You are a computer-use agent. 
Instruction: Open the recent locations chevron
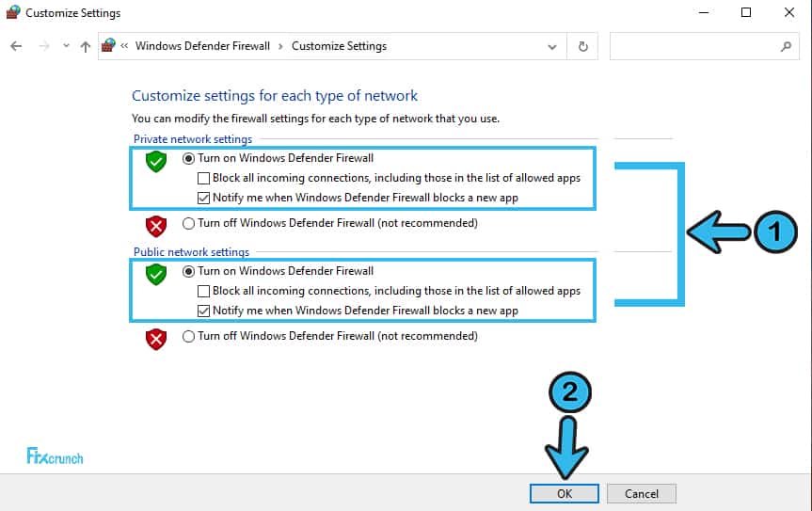point(66,45)
